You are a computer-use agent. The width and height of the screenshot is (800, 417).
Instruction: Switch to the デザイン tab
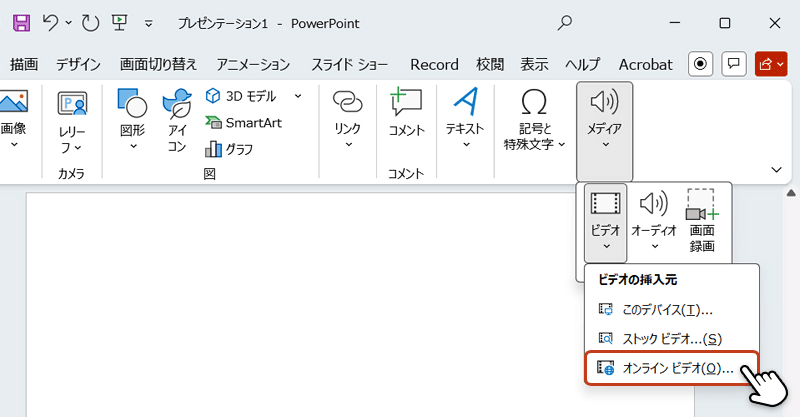pos(78,64)
